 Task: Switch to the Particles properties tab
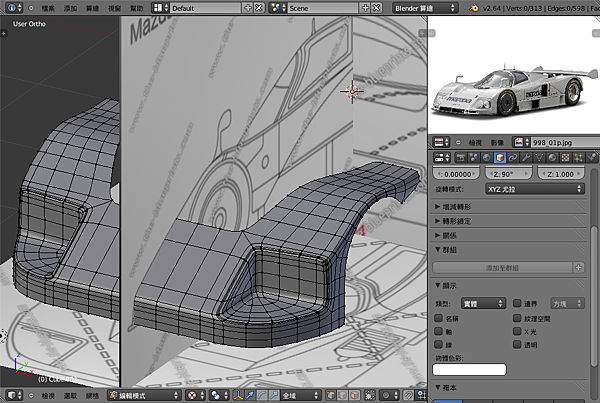coord(578,157)
